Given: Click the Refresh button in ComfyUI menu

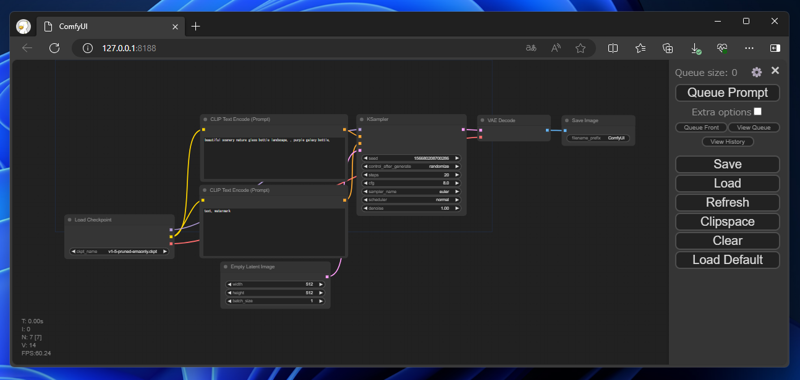Looking at the screenshot, I should (x=728, y=202).
